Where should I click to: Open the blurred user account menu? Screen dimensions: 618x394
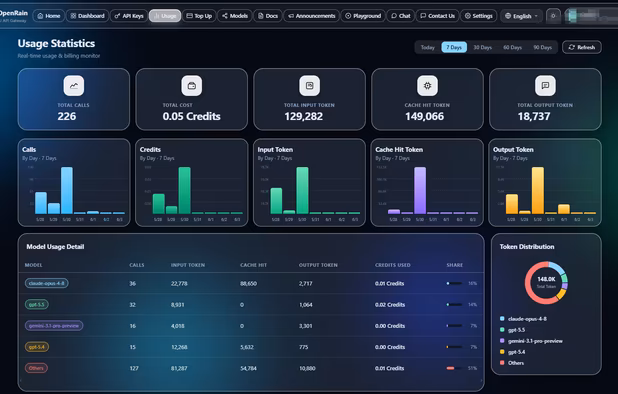click(x=590, y=16)
